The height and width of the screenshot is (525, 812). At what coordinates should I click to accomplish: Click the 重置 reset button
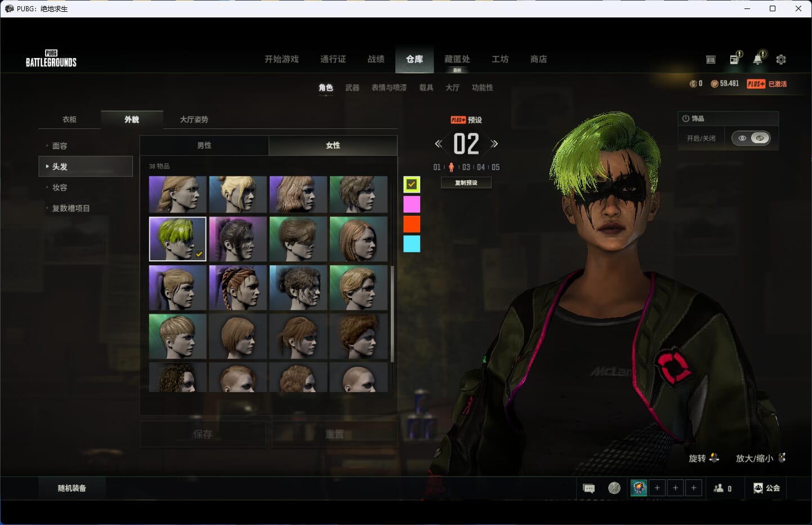pos(334,434)
